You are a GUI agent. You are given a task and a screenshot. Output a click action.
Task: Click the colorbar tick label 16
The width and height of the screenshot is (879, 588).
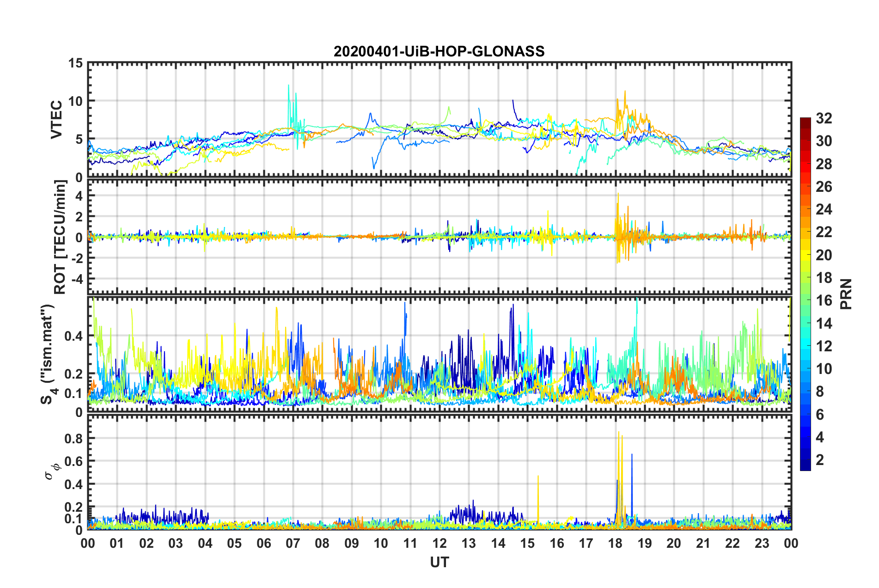824,300
